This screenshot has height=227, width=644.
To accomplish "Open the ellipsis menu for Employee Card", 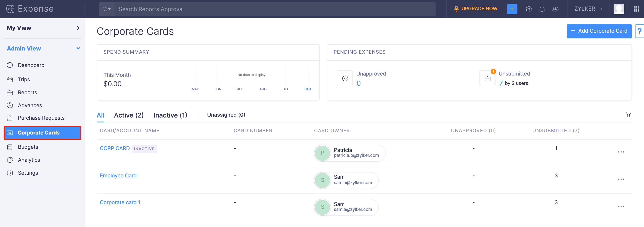I will click(622, 179).
